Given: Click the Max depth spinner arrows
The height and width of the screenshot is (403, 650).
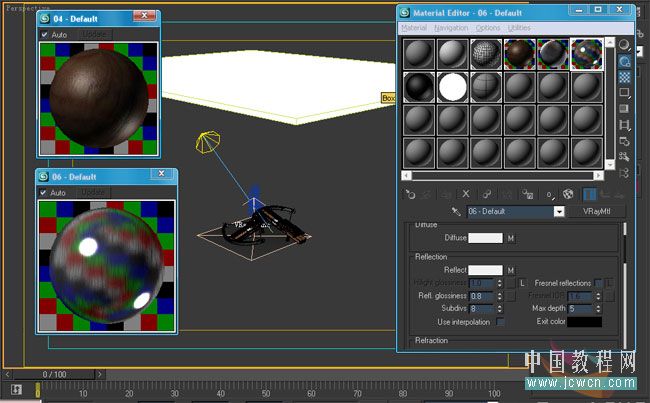Looking at the screenshot, I should pyautogui.click(x=598, y=308).
